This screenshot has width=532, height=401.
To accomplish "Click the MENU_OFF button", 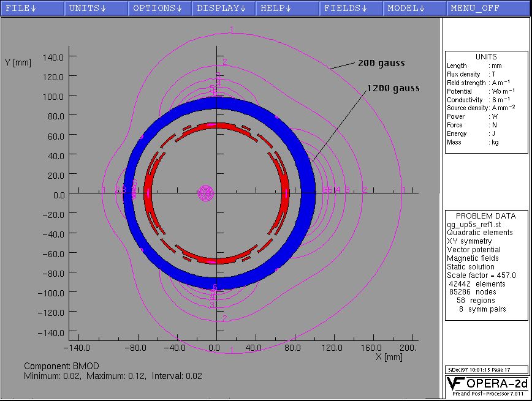I will [x=489, y=8].
